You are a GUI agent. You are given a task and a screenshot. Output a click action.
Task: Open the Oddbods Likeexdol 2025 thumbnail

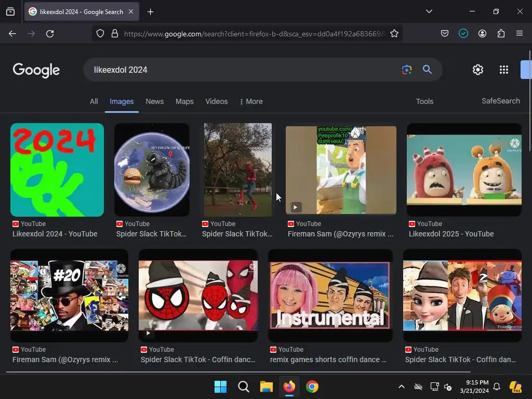click(464, 170)
